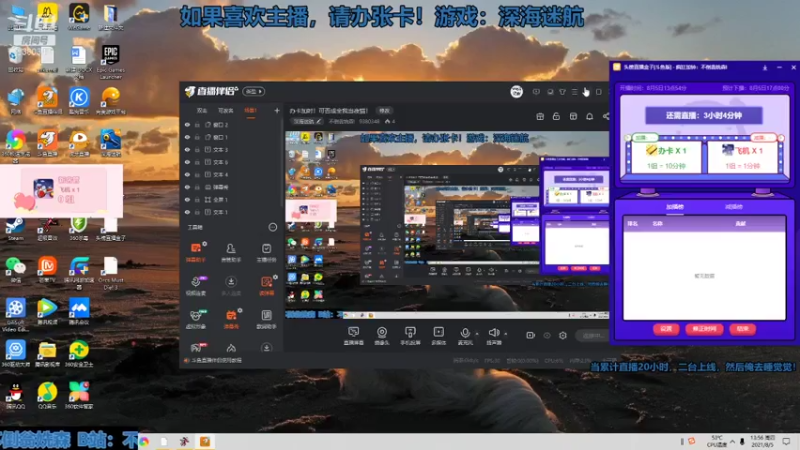This screenshot has height=450, width=800.
Task: Click the start streaming button at bottom right
Action: 592,335
